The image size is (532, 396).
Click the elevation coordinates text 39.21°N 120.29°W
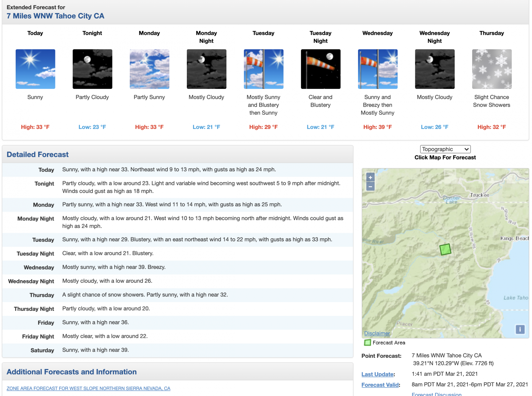coord(436,363)
